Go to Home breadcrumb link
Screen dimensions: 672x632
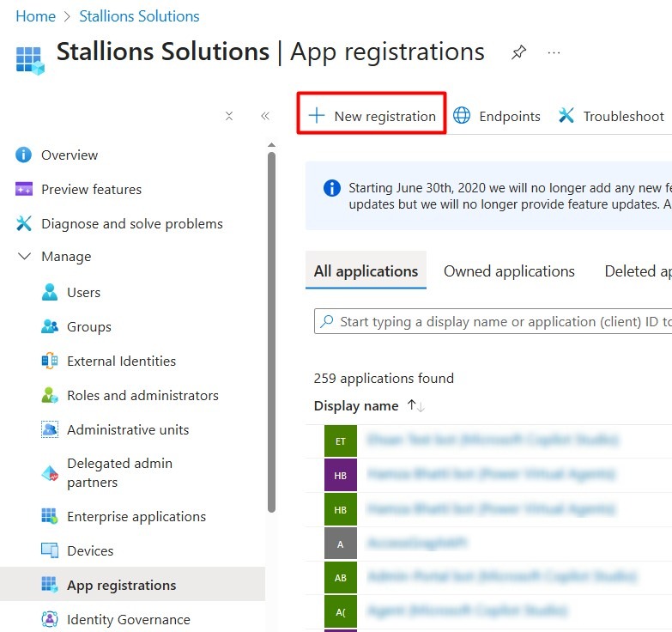click(35, 16)
